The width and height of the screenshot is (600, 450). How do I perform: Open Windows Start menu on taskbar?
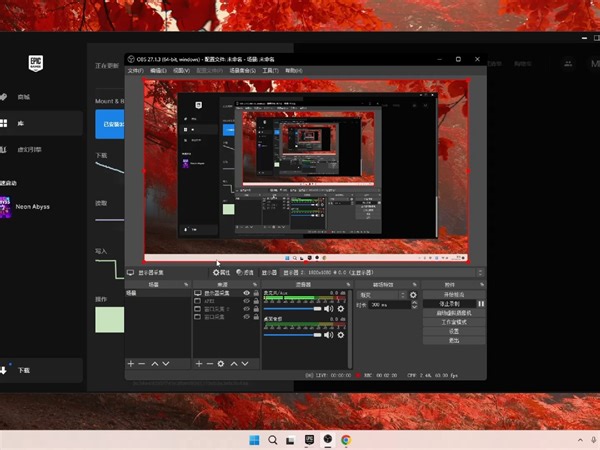point(254,440)
